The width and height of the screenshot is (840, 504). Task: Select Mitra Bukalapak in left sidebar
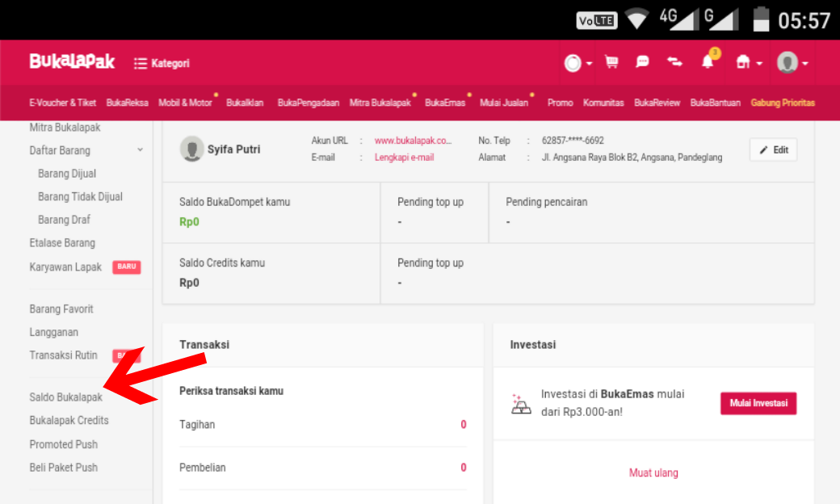[x=65, y=128]
